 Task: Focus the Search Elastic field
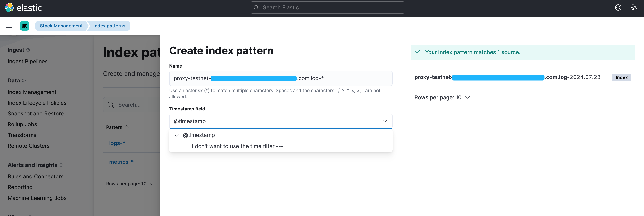point(327,7)
